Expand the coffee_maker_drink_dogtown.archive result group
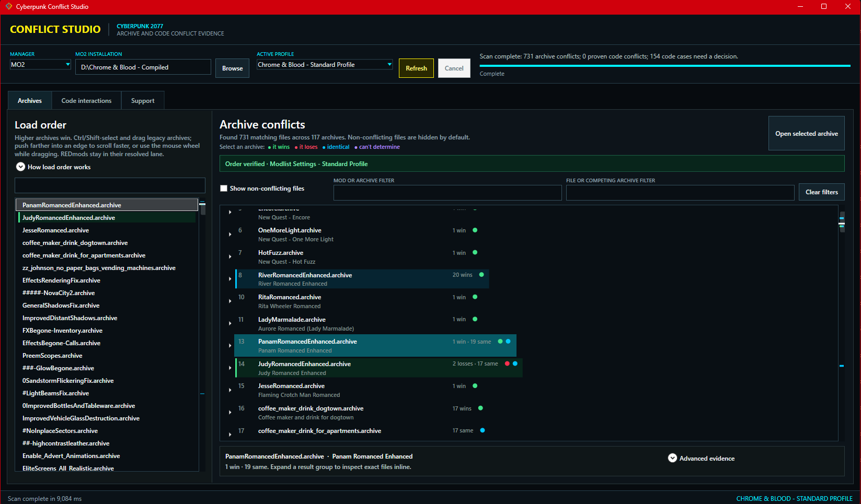 pos(230,413)
